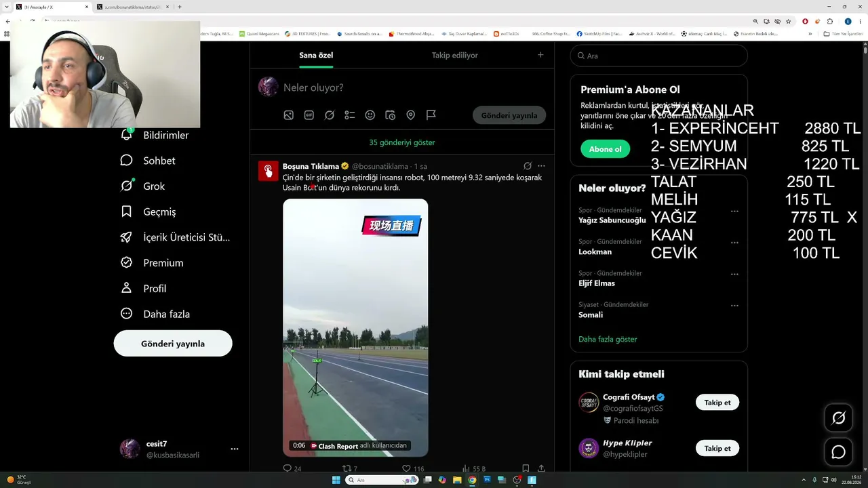Open more options for Eljif Elmas trend
The width and height of the screenshot is (868, 488).
[734, 274]
